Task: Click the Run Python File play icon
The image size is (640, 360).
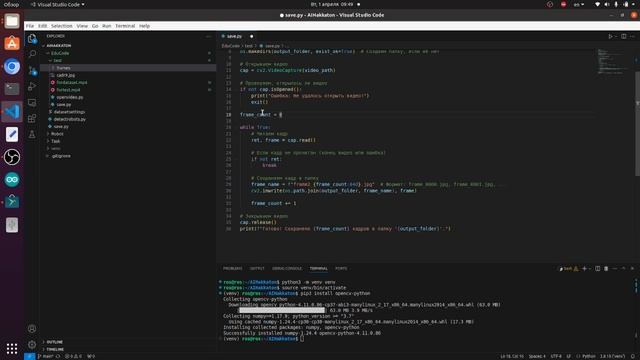Action: [x=610, y=36]
